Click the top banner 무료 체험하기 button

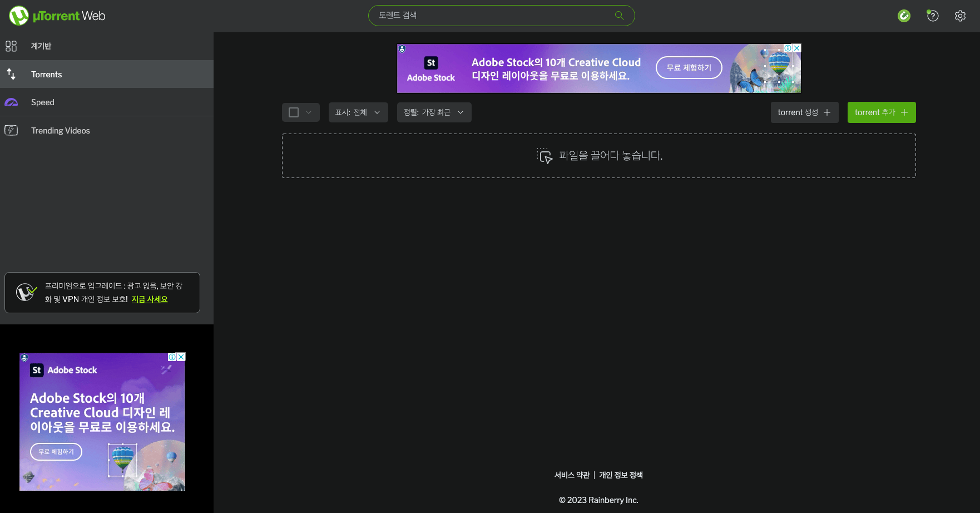coord(689,68)
